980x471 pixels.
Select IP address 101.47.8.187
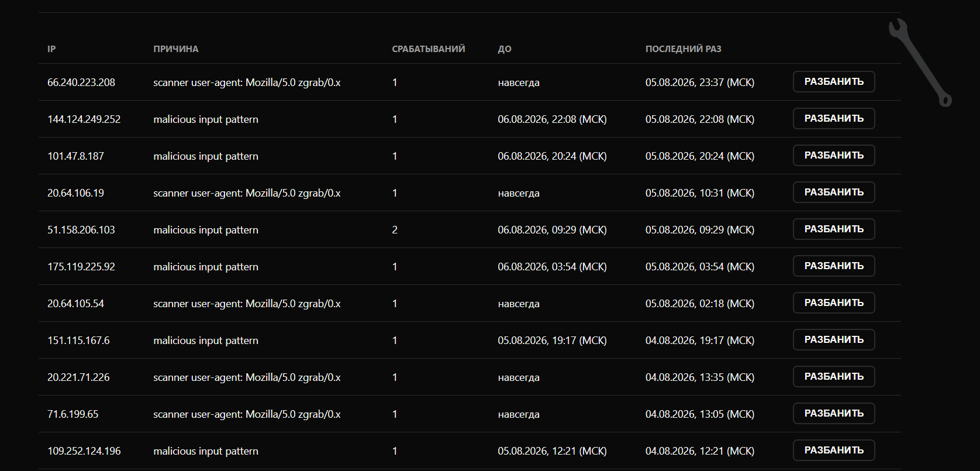pyautogui.click(x=76, y=156)
